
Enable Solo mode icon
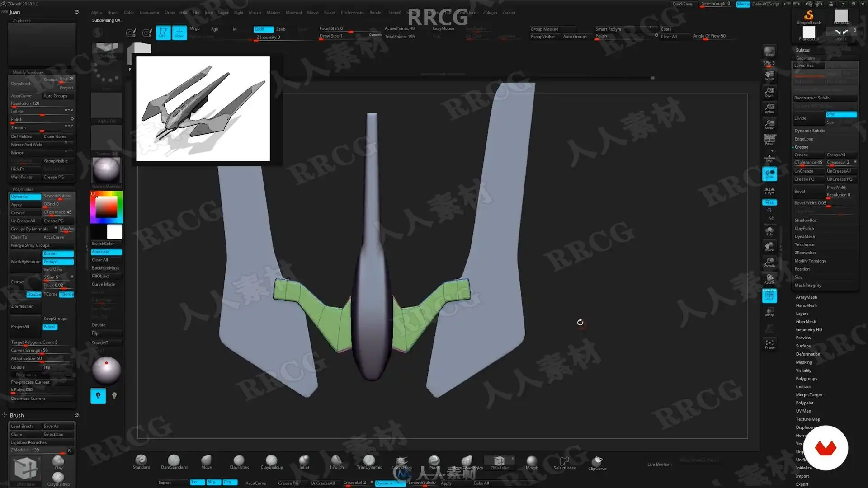click(x=769, y=231)
